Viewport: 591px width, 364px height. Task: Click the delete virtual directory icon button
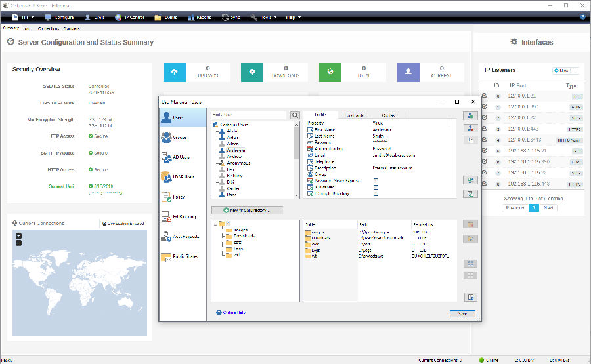click(x=470, y=224)
